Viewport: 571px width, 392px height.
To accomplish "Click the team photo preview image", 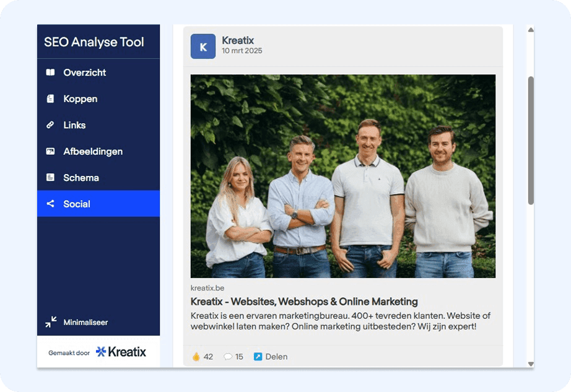I will click(342, 176).
